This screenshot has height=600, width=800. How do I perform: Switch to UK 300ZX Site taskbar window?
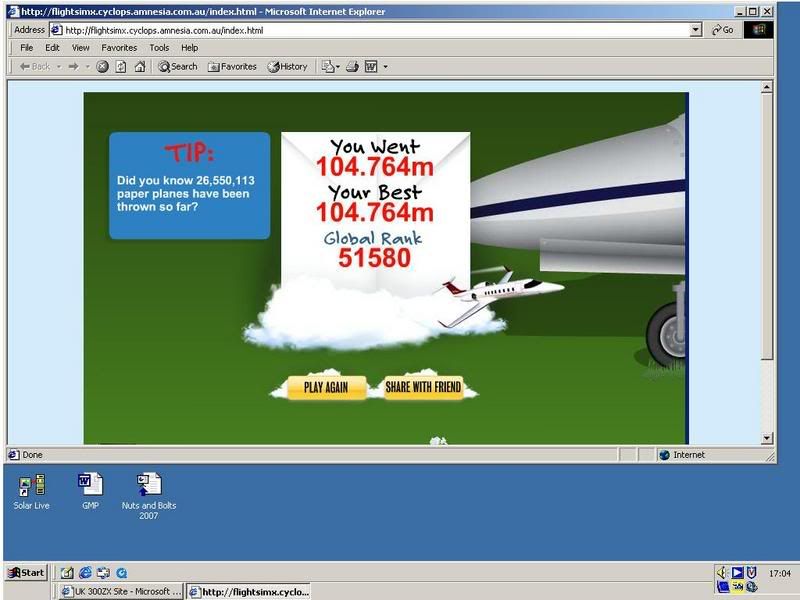pyautogui.click(x=120, y=591)
